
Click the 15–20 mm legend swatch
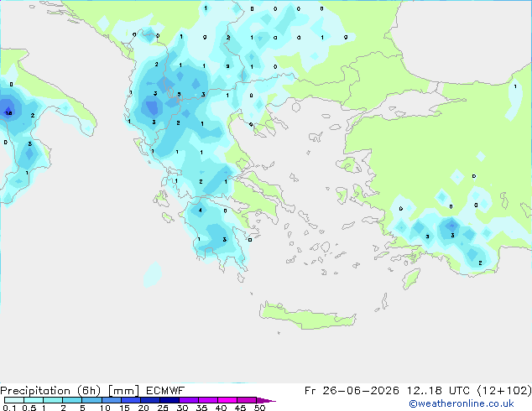point(130,400)
